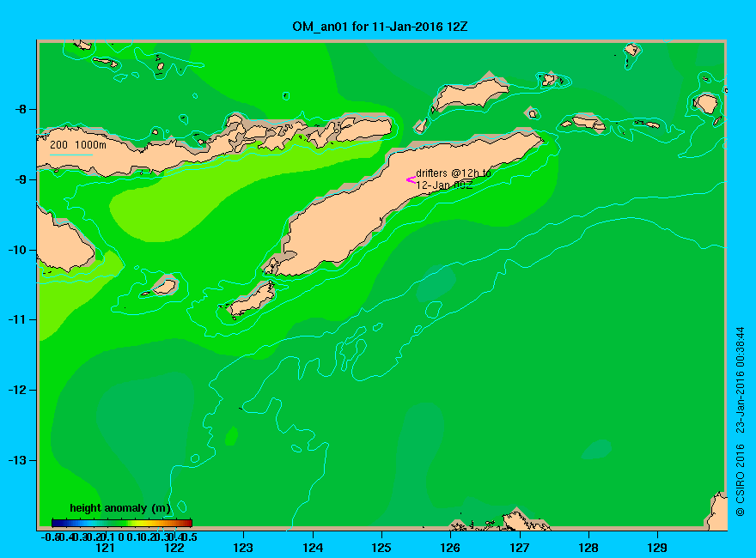Click longitude tick label 126
Image resolution: width=756 pixels, height=558 pixels.
pyautogui.click(x=450, y=548)
